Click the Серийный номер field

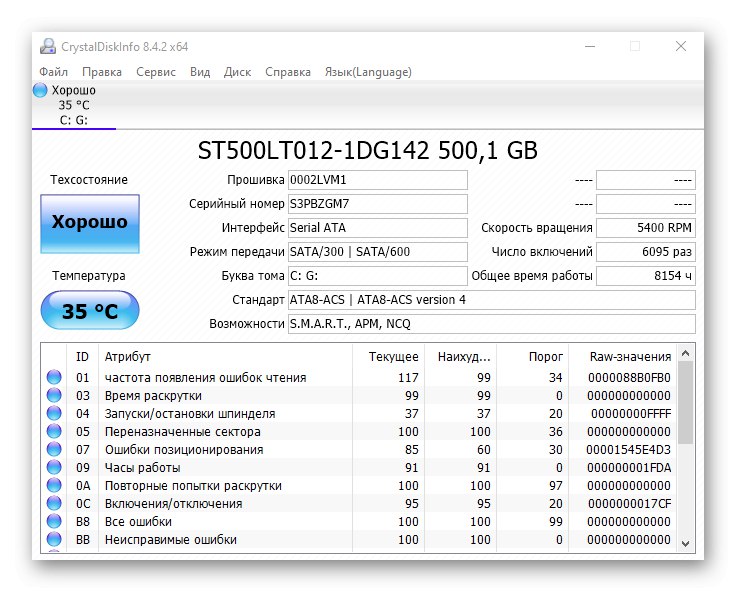[377, 204]
